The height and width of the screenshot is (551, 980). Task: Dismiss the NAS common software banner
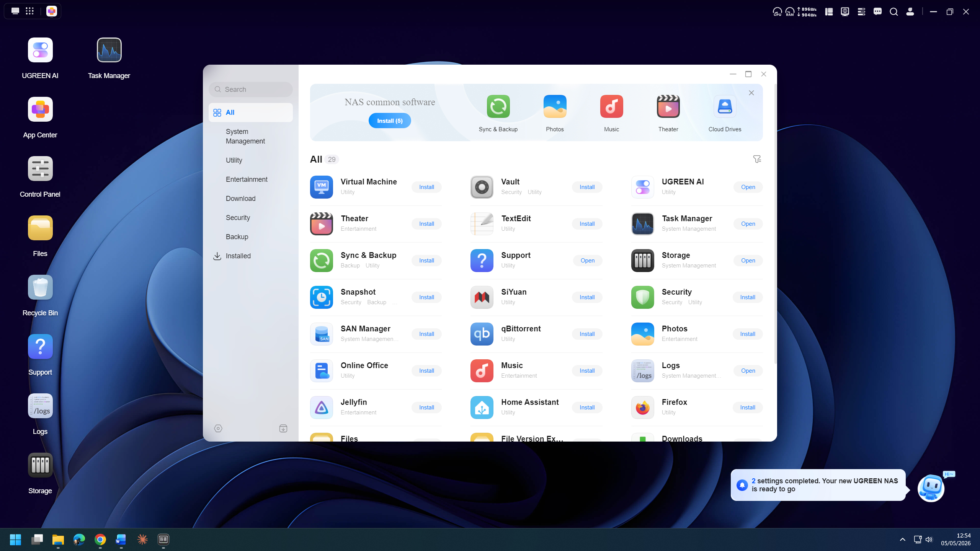751,93
